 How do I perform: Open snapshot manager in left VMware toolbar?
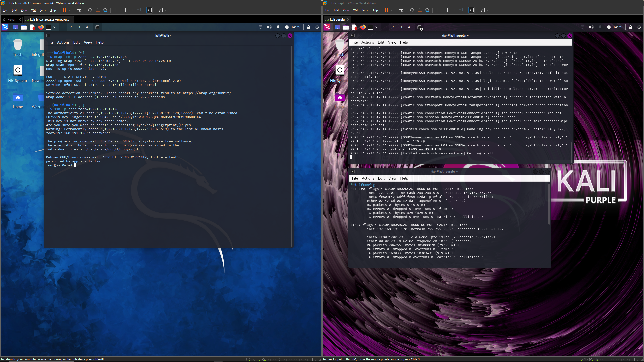tap(105, 10)
